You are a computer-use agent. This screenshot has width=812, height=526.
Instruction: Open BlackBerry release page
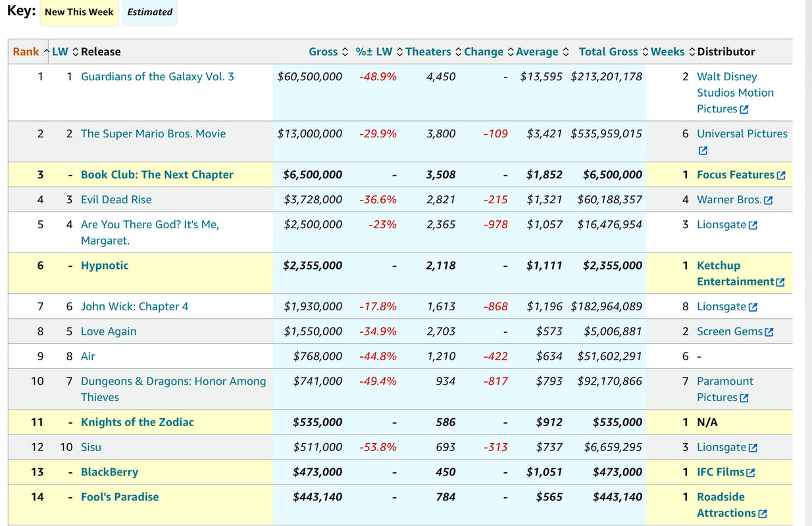(x=109, y=472)
